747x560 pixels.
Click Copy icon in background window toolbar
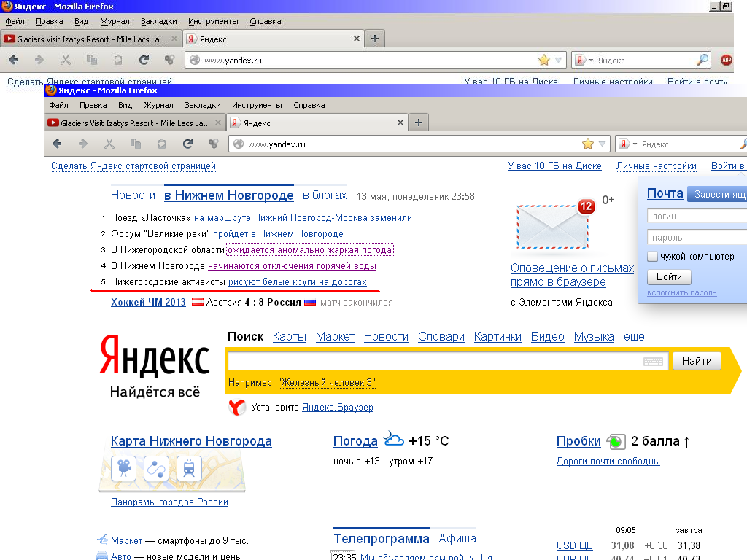coord(91,60)
